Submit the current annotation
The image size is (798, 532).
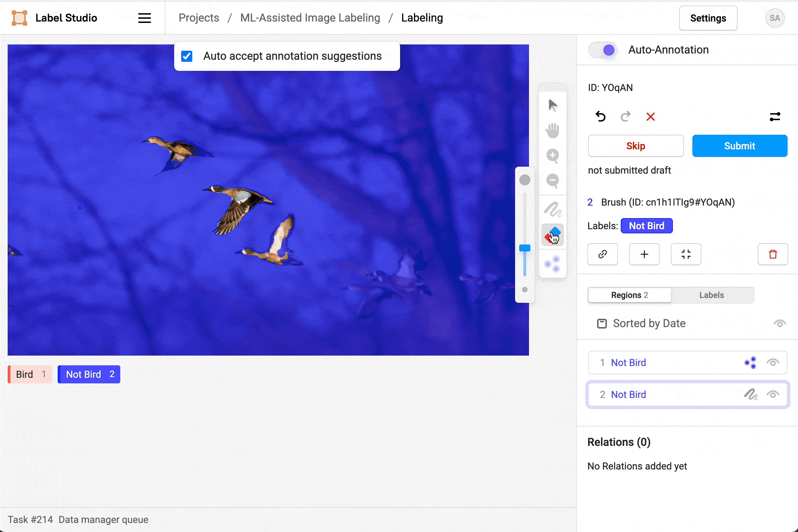click(x=740, y=146)
